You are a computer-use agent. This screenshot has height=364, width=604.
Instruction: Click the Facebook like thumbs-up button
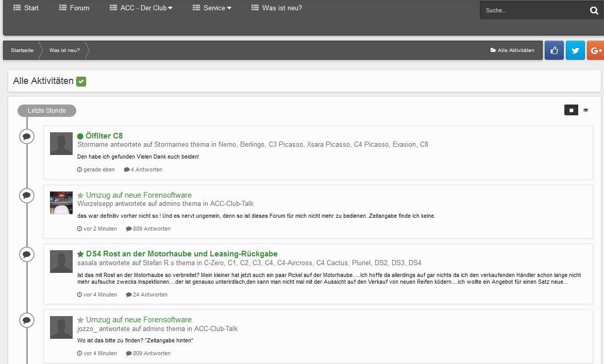(554, 50)
